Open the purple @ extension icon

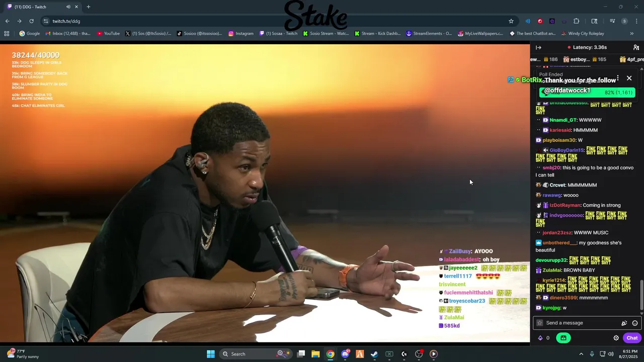click(552, 21)
